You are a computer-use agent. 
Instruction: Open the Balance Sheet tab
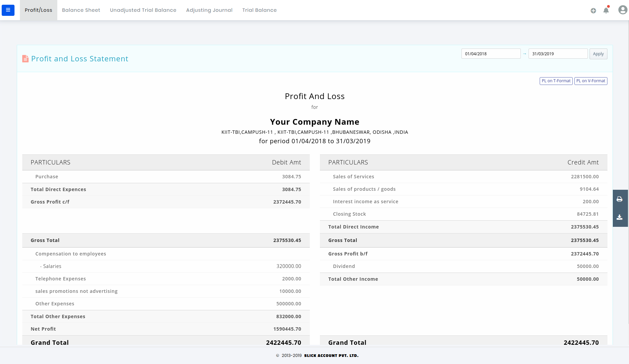81,10
